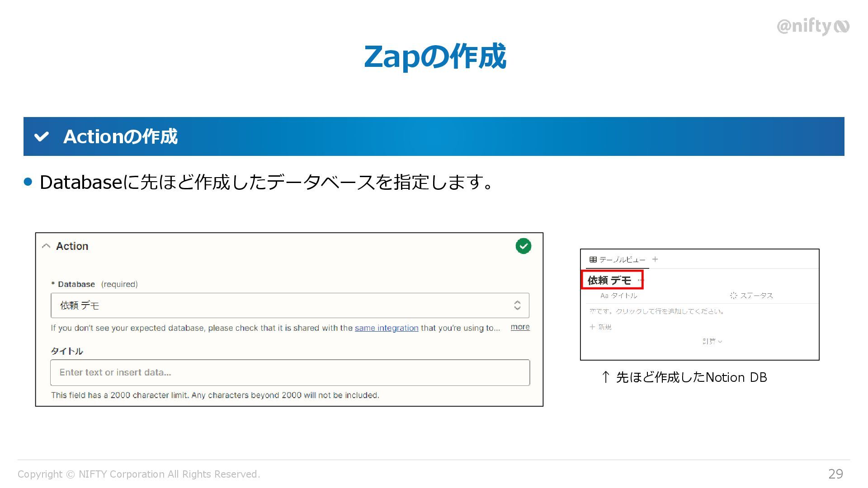Add a new view with plus icon
This screenshot has width=868, height=488.
click(x=655, y=259)
